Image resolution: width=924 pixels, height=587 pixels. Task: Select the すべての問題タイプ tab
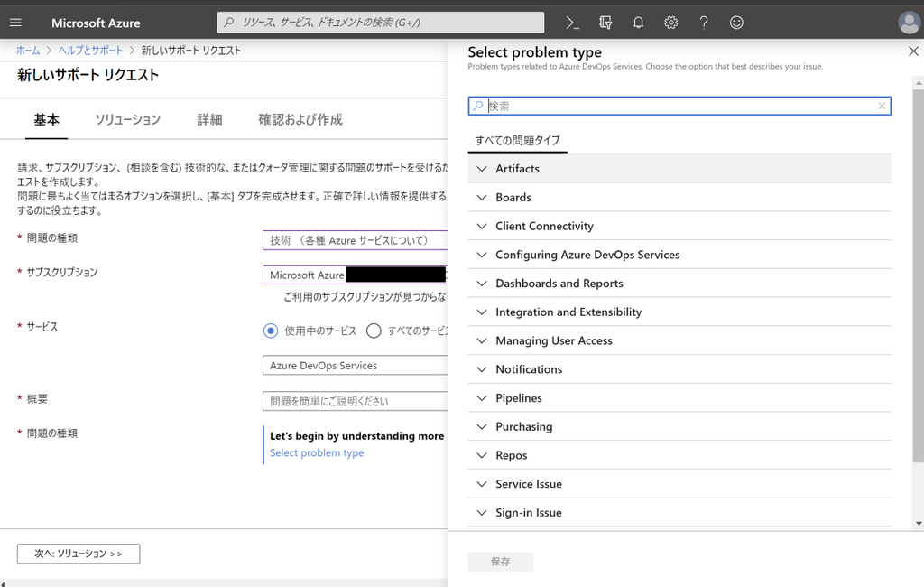(x=517, y=140)
